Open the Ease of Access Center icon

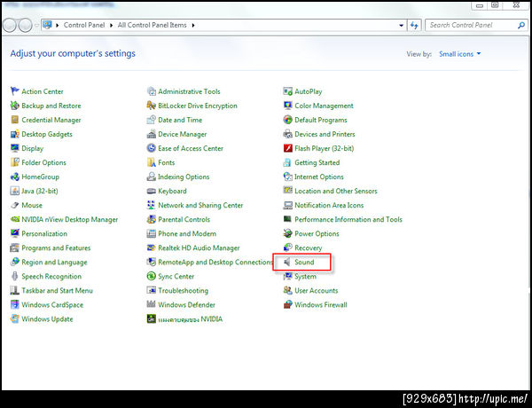click(x=151, y=148)
